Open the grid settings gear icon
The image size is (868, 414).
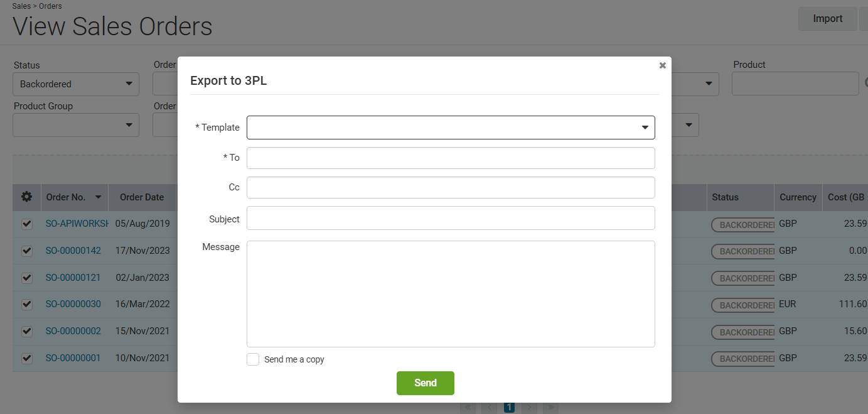[x=26, y=197]
